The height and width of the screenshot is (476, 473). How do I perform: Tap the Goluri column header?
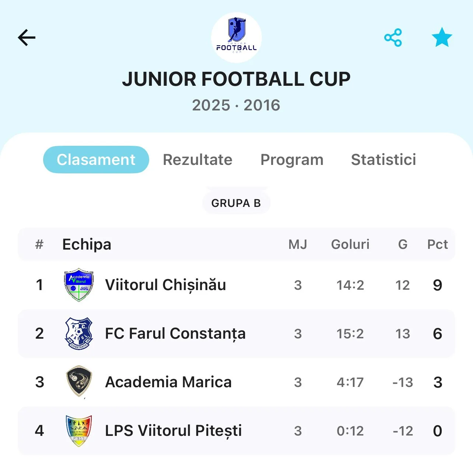[x=350, y=244]
